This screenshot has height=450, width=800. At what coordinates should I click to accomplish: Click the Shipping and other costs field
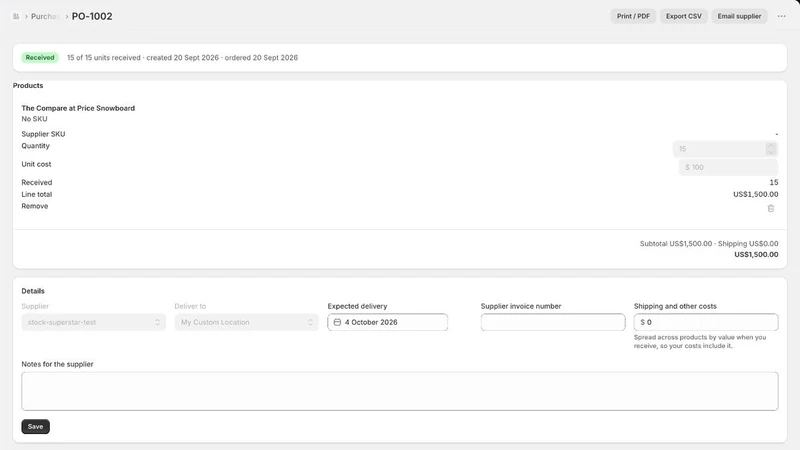point(706,322)
